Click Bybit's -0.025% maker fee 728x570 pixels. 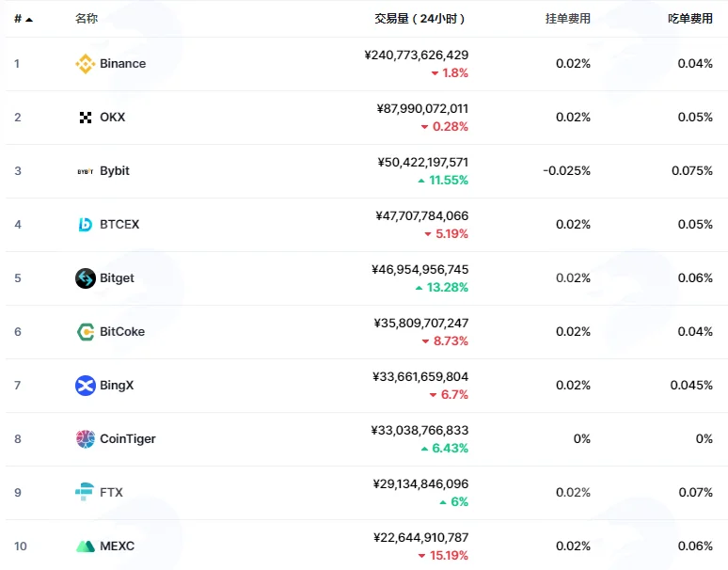567,171
